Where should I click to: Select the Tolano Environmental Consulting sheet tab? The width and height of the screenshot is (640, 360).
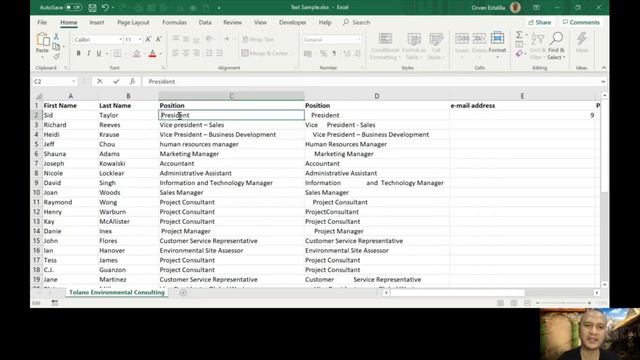(117, 292)
